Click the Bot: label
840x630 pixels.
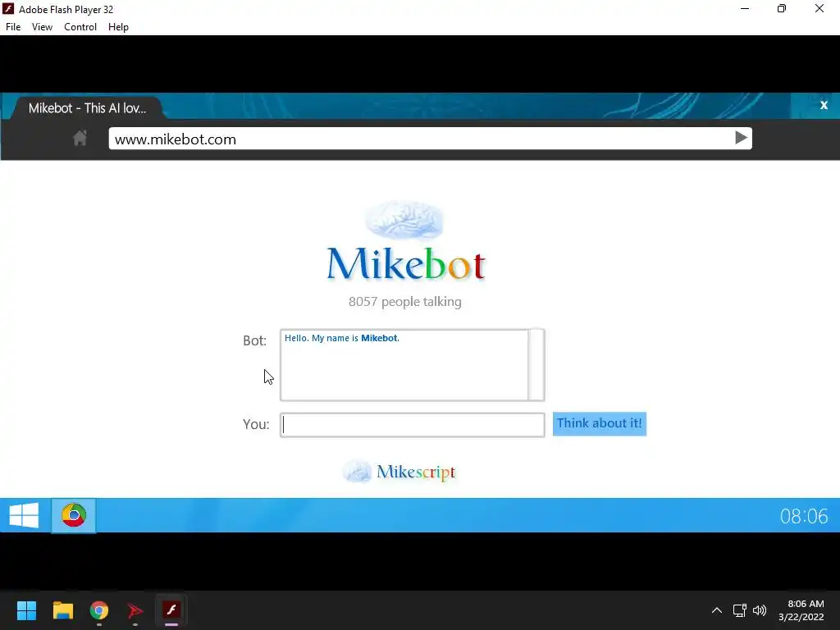point(254,340)
